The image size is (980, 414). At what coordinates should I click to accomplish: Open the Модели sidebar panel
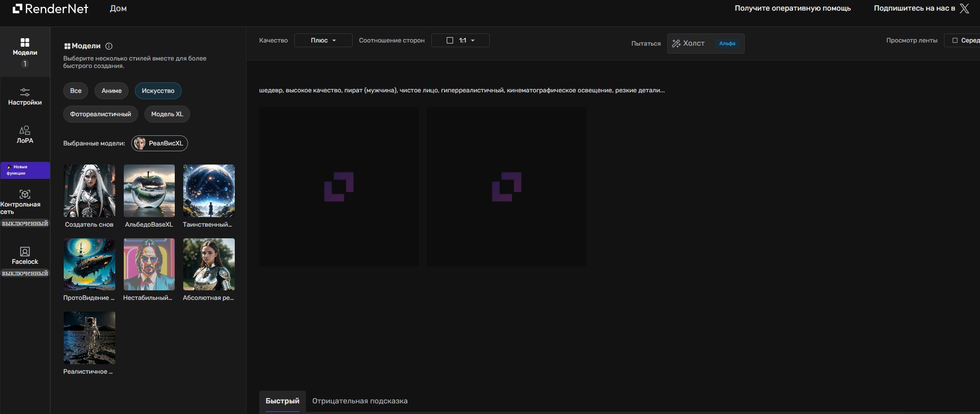click(x=25, y=47)
